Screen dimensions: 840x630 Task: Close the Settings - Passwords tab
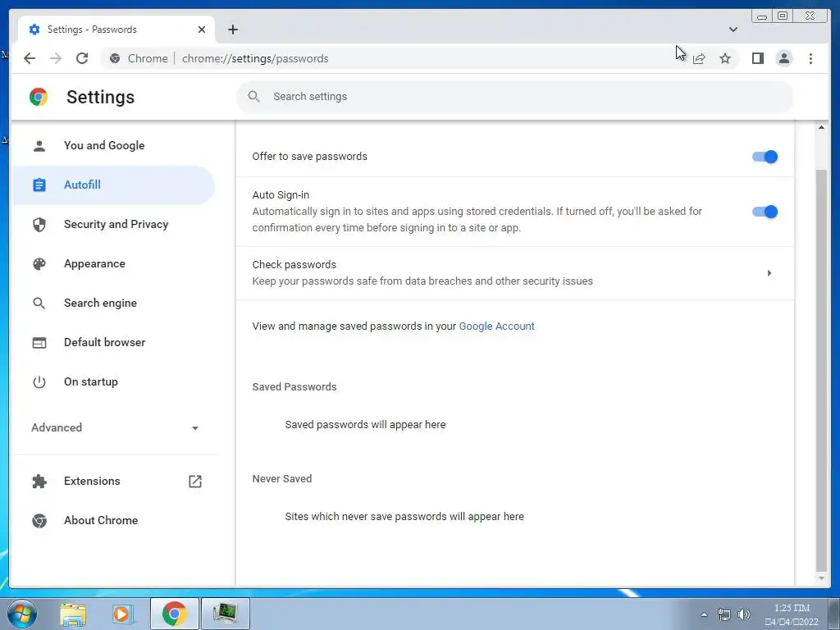pos(202,30)
